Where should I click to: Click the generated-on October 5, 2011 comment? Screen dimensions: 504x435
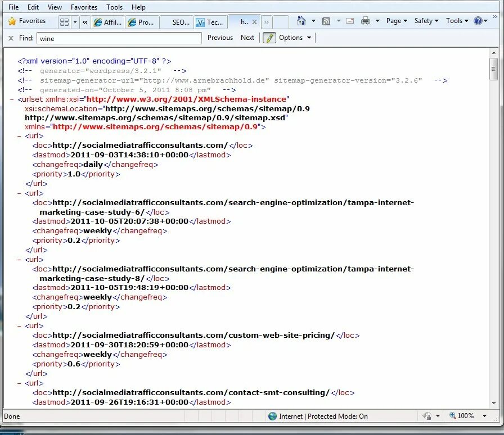[127, 90]
